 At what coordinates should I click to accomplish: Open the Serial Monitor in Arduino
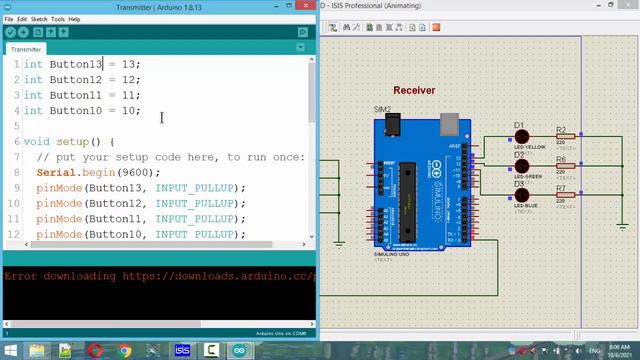[303, 32]
